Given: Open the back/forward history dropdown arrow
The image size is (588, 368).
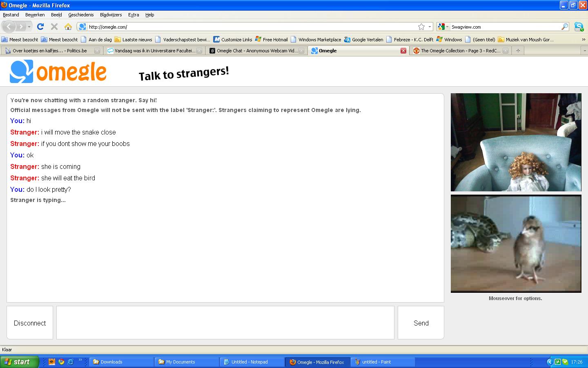Looking at the screenshot, I should click(x=29, y=27).
